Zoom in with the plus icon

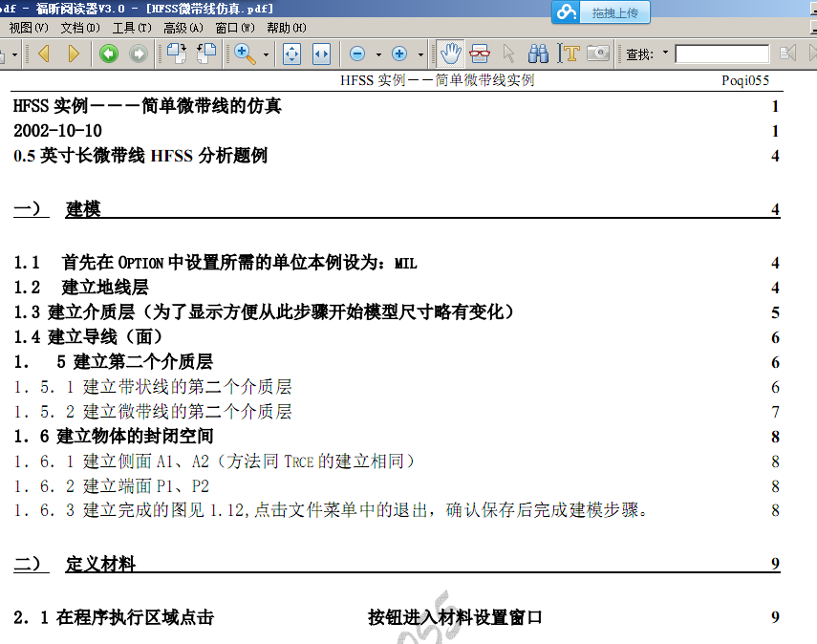(x=399, y=54)
